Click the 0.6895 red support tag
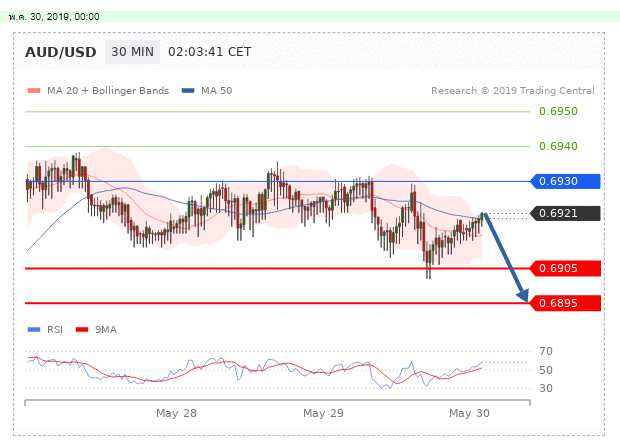This screenshot has height=448, width=620. [x=565, y=303]
